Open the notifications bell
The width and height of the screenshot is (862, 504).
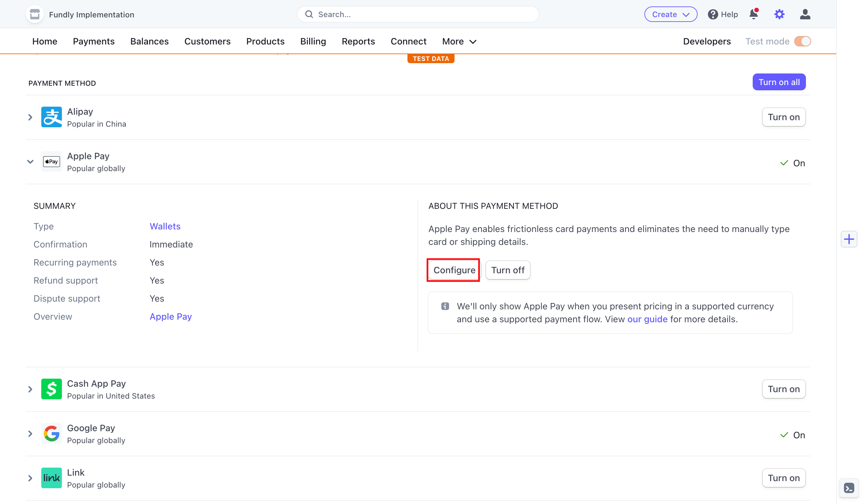[x=754, y=14]
